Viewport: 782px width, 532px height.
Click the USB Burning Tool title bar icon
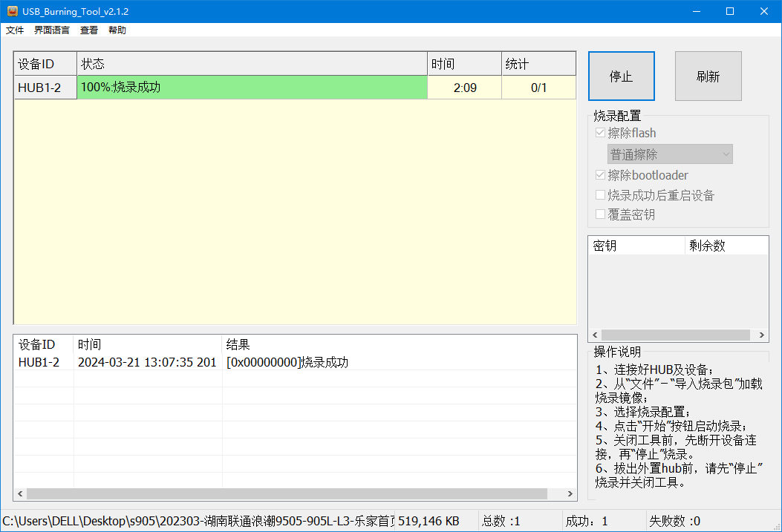pyautogui.click(x=12, y=11)
